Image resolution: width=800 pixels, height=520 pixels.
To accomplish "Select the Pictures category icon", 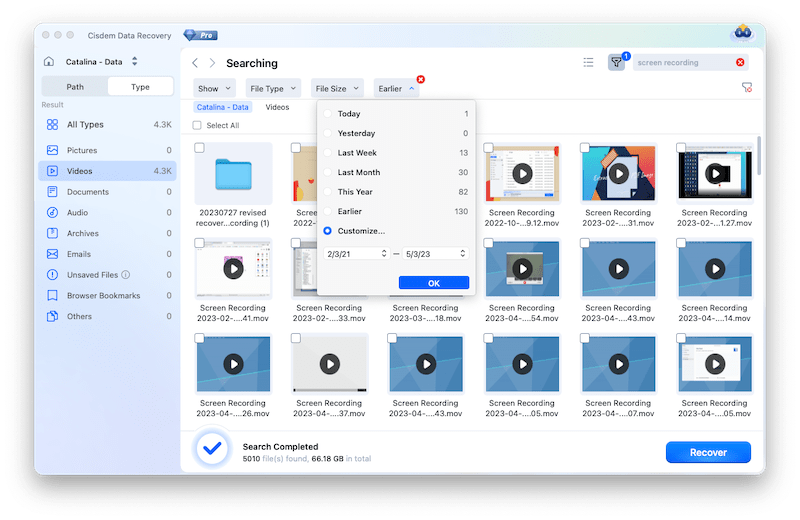I will tap(52, 150).
